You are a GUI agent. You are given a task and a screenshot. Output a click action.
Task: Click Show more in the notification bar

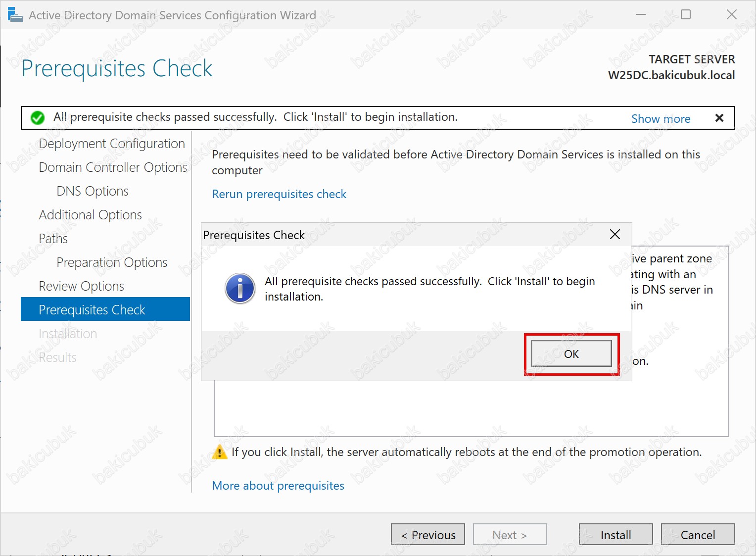(x=661, y=119)
